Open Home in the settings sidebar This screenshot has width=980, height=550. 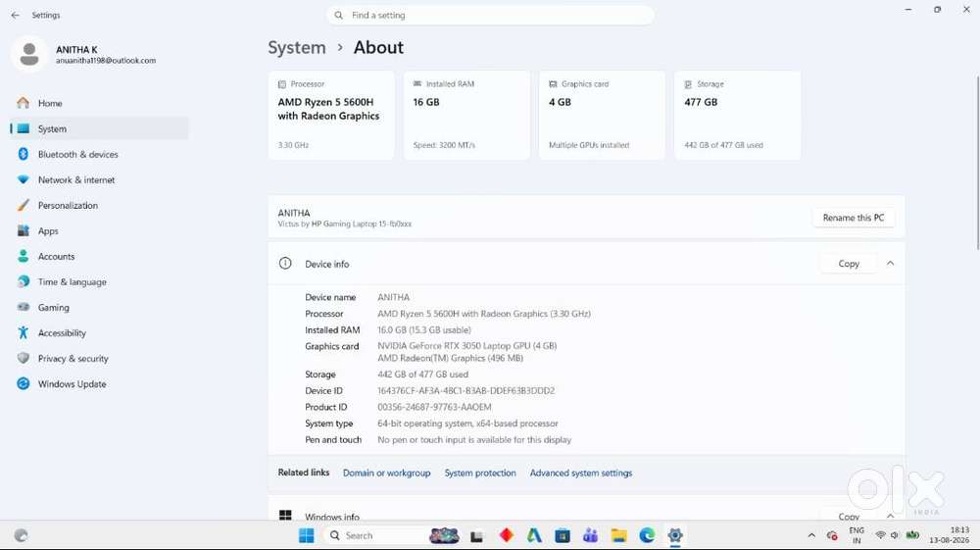pos(100,103)
